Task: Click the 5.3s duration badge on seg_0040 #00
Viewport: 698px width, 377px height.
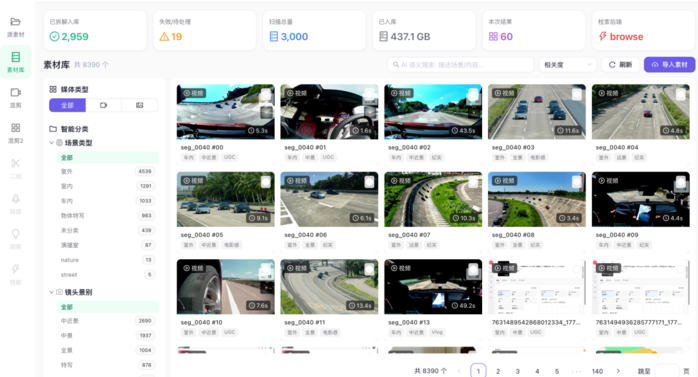Action: pos(258,130)
